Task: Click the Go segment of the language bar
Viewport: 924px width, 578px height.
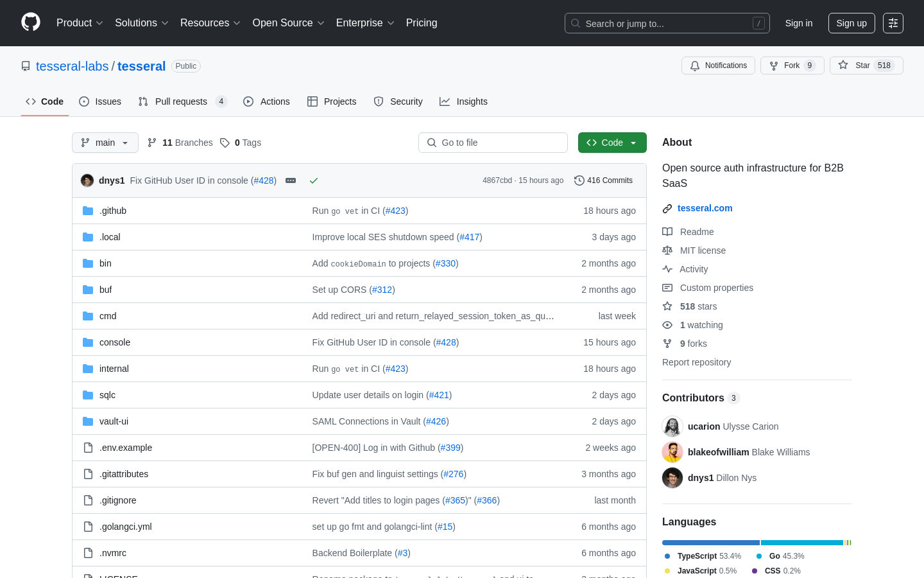Action: [802, 543]
